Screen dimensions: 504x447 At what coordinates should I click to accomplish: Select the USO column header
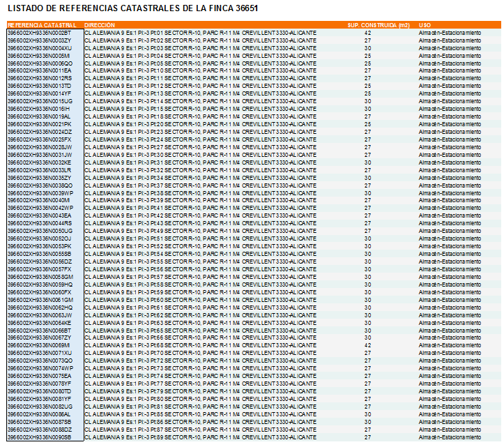click(x=425, y=24)
